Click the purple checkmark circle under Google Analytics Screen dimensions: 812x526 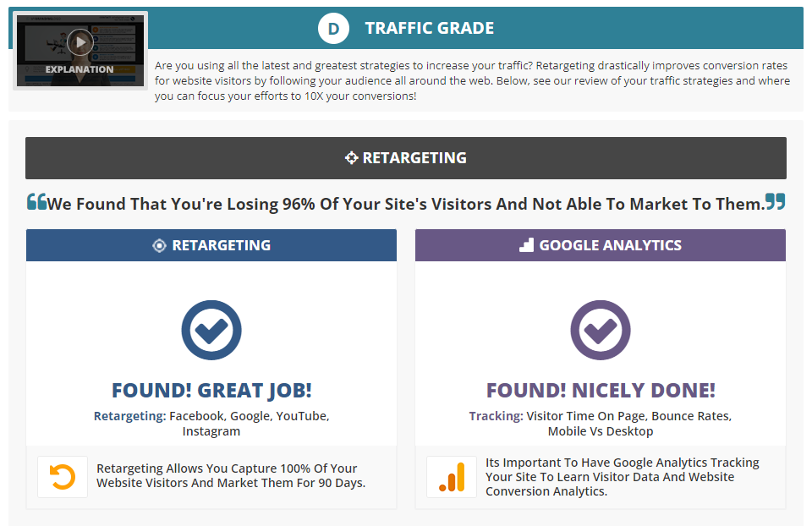coord(601,330)
